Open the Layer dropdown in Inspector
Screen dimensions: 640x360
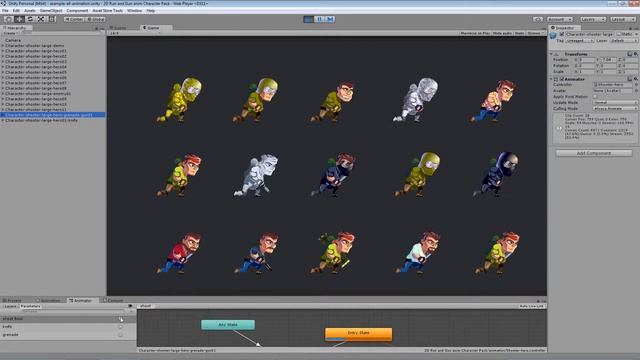623,40
